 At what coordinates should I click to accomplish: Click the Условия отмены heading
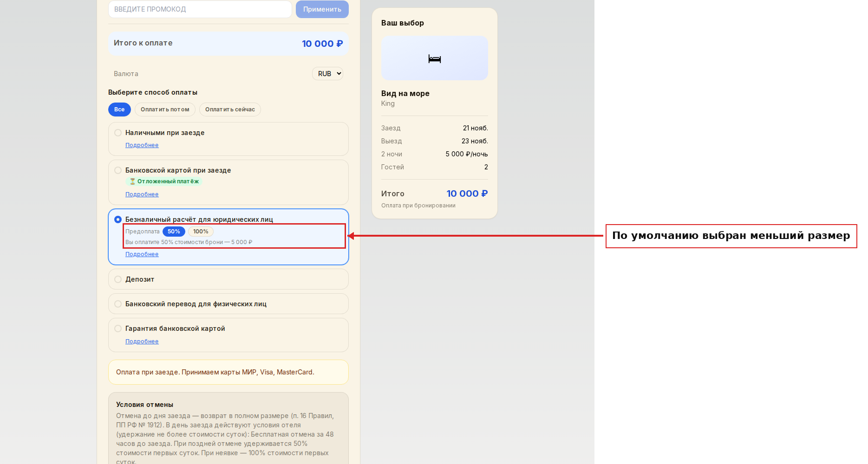(144, 405)
